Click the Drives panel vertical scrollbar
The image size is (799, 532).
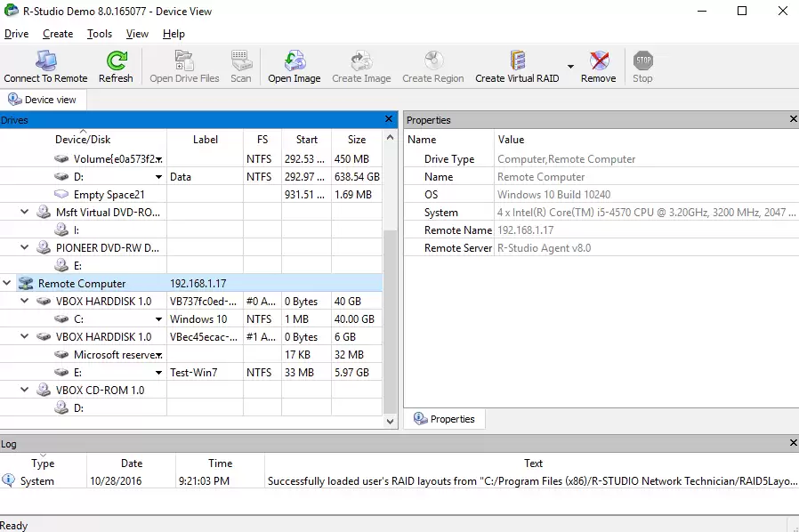coord(390,320)
